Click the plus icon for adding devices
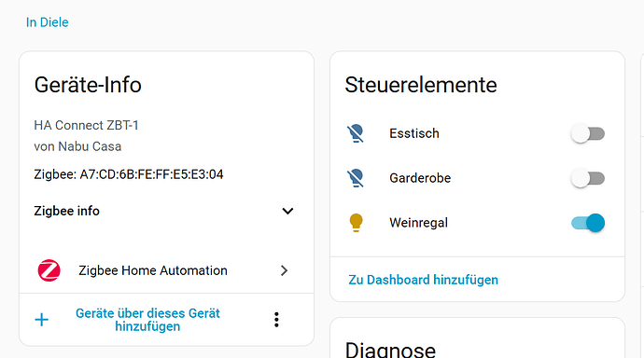The image size is (644, 358). (x=41, y=320)
